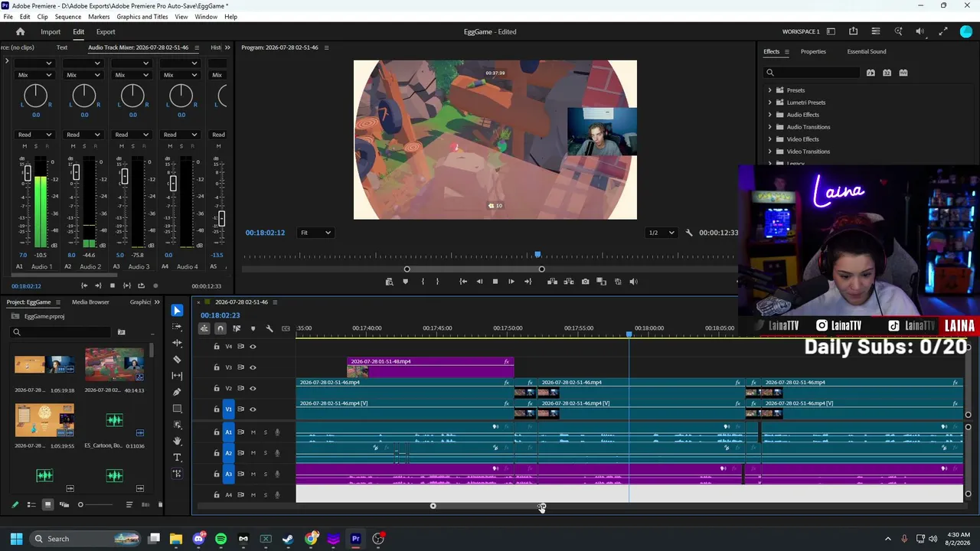Click Mark In bracket button
Image resolution: width=980 pixels, height=551 pixels.
point(423,282)
